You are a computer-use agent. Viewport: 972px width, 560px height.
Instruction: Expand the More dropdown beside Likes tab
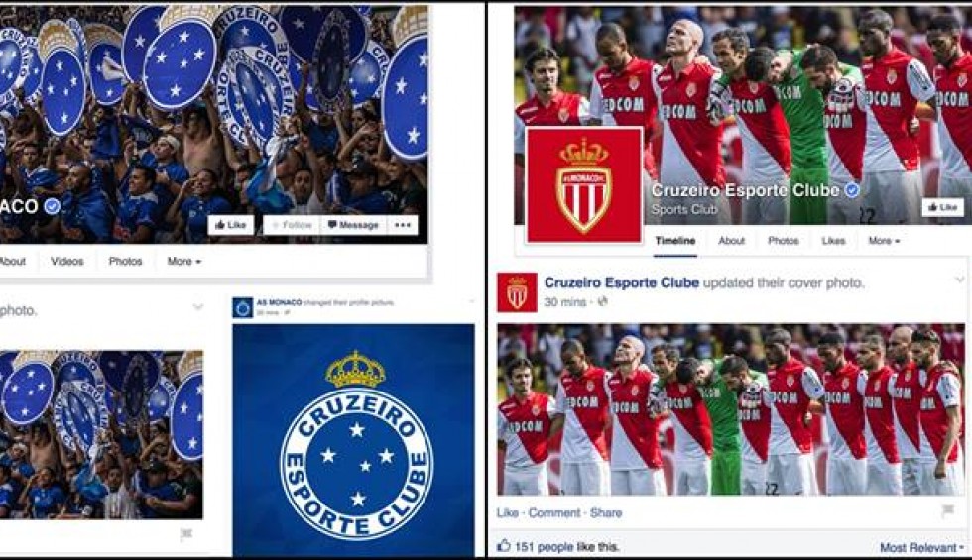884,240
